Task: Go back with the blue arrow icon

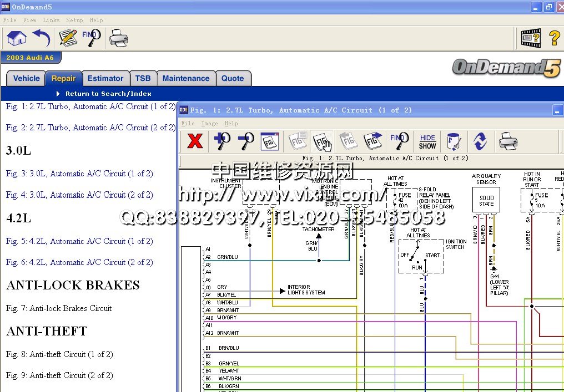Action: point(41,38)
